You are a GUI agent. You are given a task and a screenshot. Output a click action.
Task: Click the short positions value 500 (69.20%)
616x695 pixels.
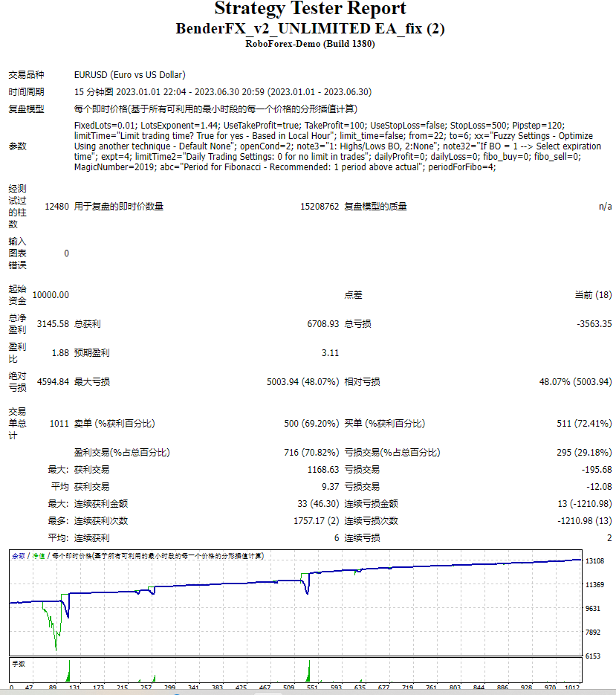[x=311, y=424]
